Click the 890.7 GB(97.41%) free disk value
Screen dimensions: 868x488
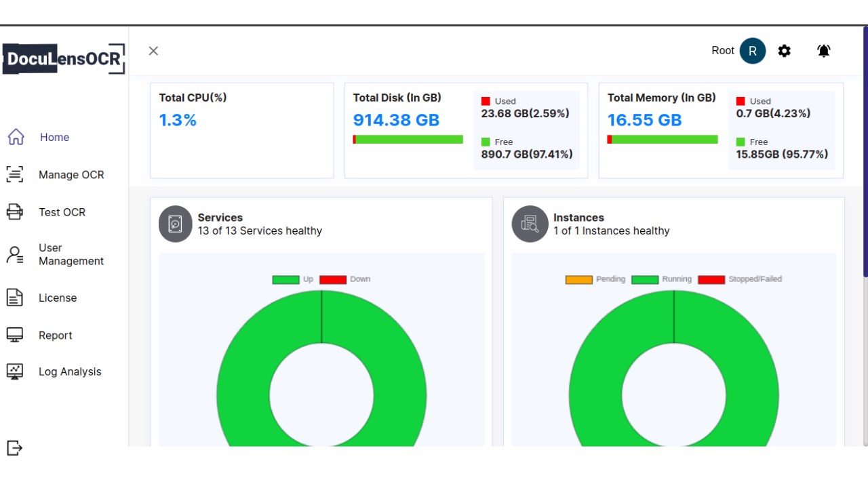tap(527, 154)
